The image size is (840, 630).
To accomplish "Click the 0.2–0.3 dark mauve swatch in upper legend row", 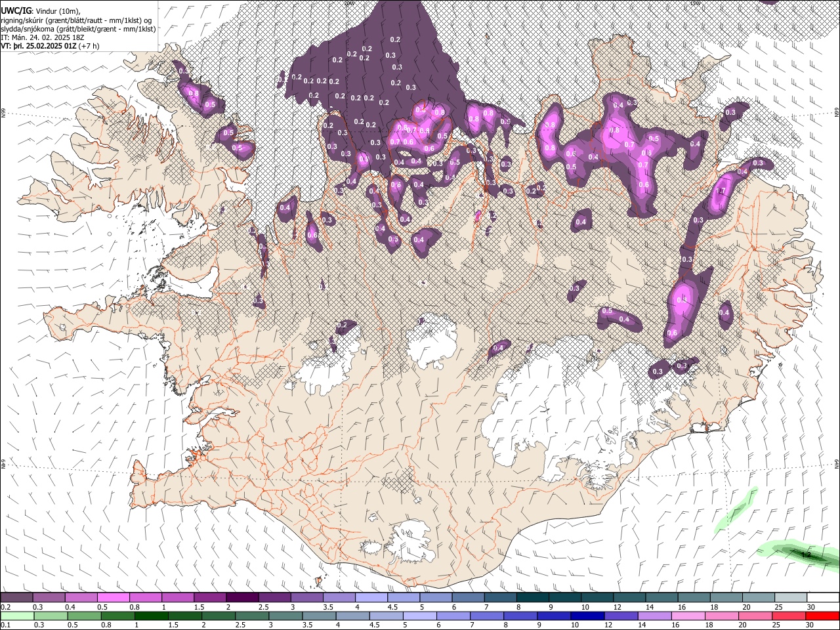I will [16, 597].
